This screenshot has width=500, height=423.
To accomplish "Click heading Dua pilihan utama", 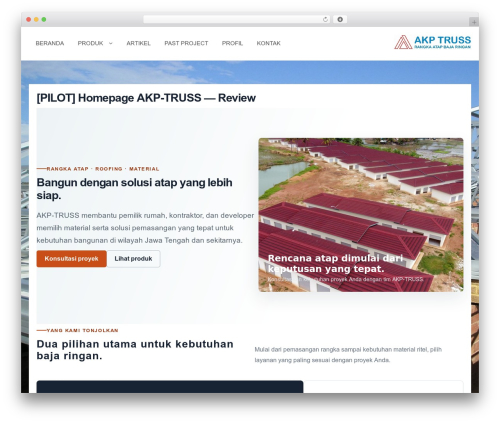I will tap(135, 350).
